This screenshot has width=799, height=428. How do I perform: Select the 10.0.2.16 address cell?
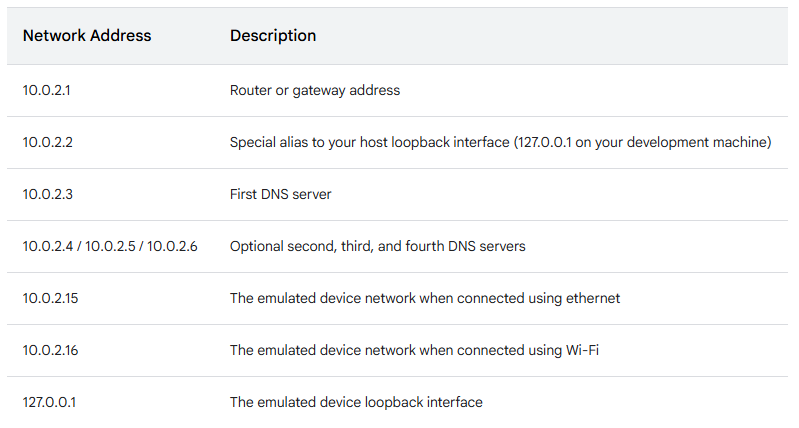[50, 350]
